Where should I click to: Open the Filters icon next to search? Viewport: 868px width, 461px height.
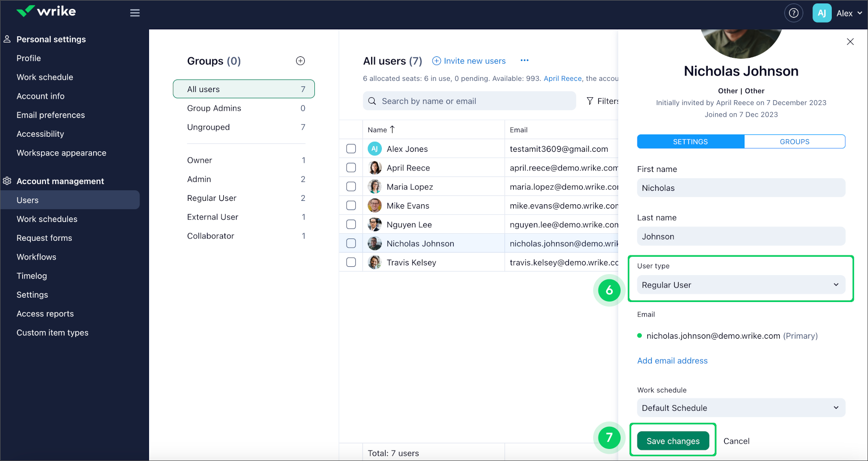click(x=590, y=101)
